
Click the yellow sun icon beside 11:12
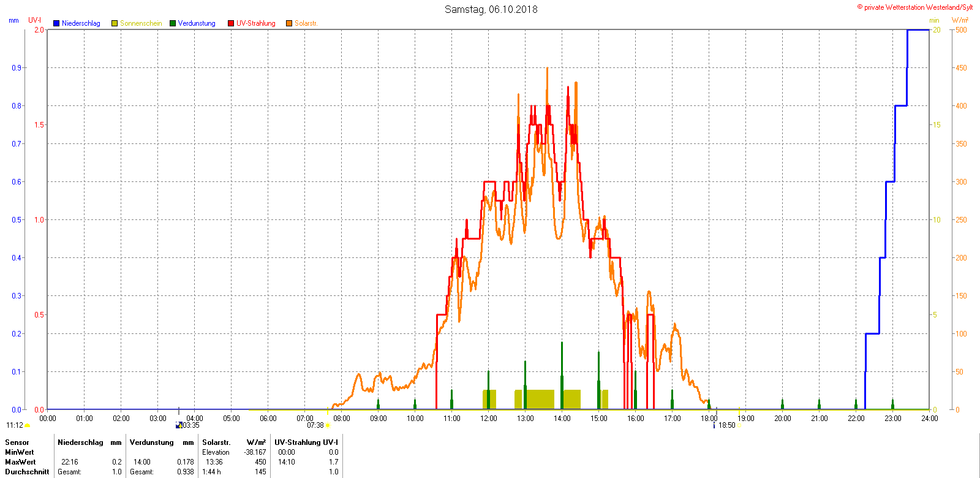pyautogui.click(x=28, y=426)
